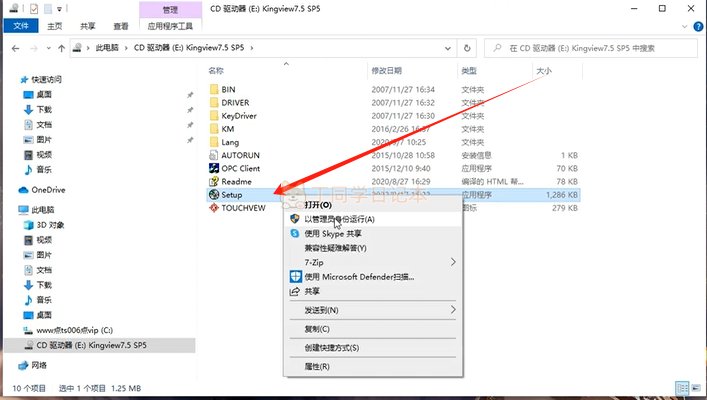Screen dimensions: 707x400
Task: Choose 兼容性疑难解答(Y)
Action: pos(373,248)
